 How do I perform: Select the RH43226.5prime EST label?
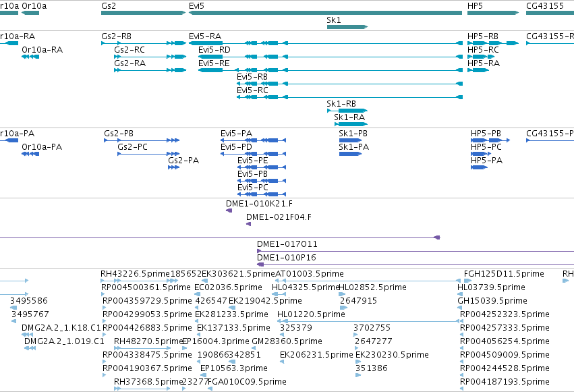(135, 274)
